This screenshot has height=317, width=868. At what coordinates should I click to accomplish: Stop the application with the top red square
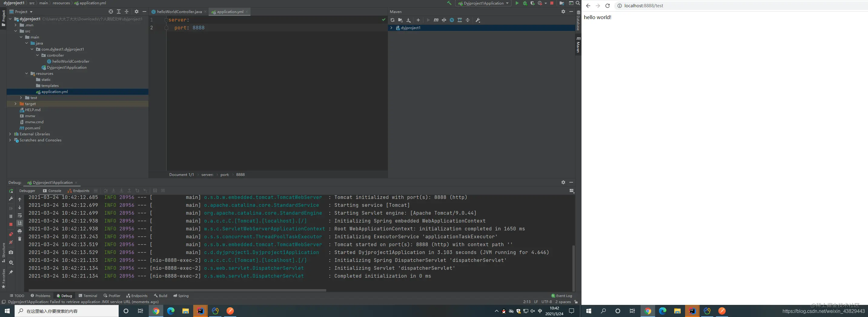552,3
